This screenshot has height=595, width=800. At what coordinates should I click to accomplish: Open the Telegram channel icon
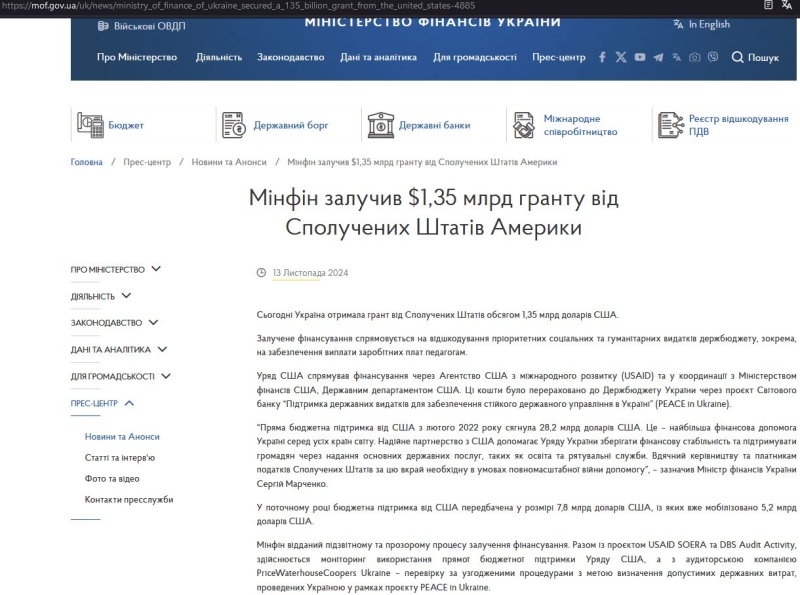pos(658,58)
